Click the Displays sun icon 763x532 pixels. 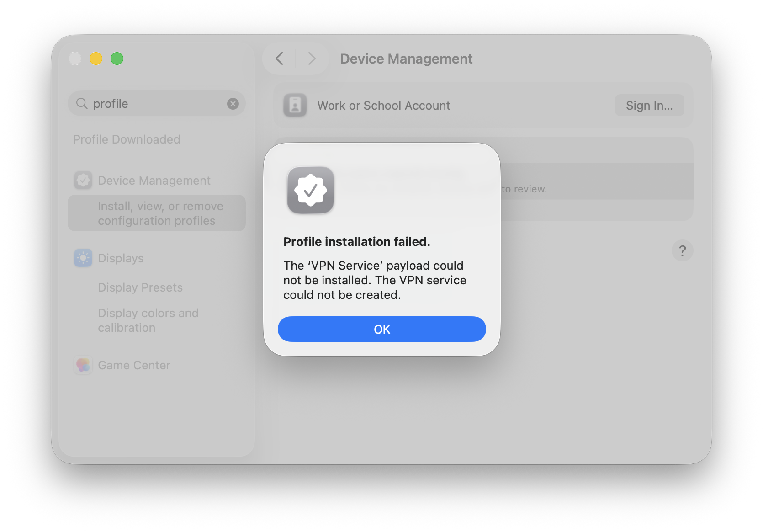tap(83, 258)
